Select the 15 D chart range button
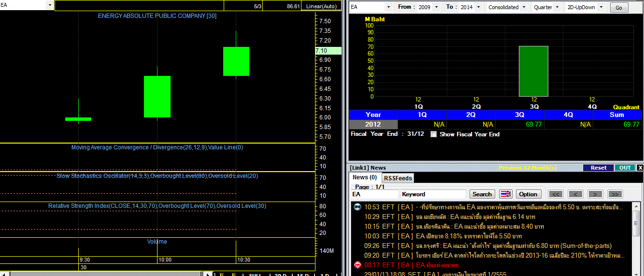Image resolution: width=644 pixels, height=276 pixels. click(303, 274)
